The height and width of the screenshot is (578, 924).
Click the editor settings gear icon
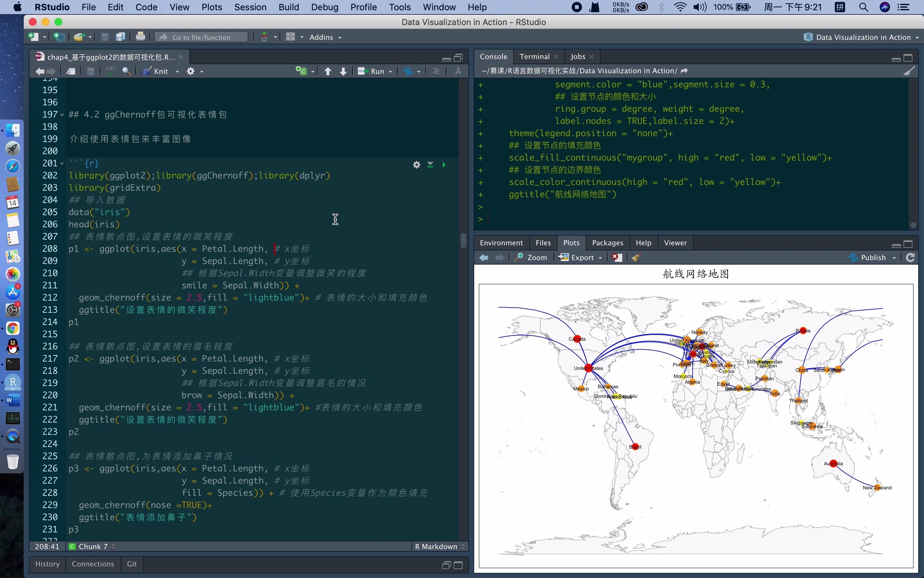pos(191,72)
